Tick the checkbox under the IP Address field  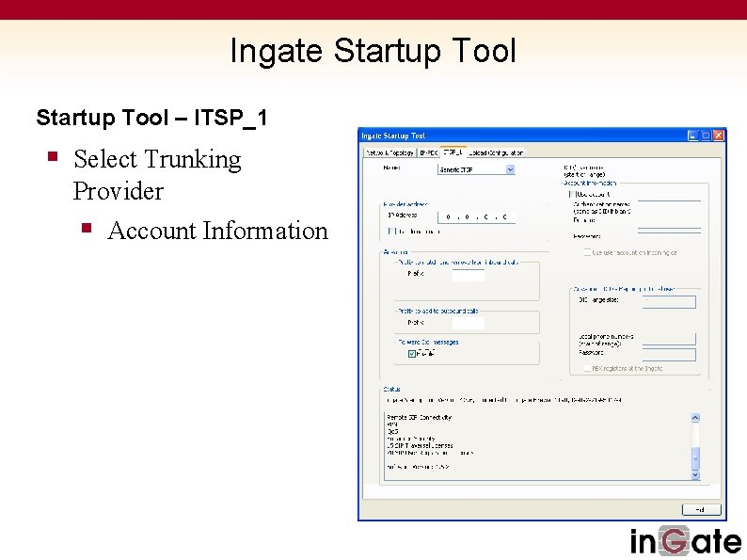click(391, 232)
